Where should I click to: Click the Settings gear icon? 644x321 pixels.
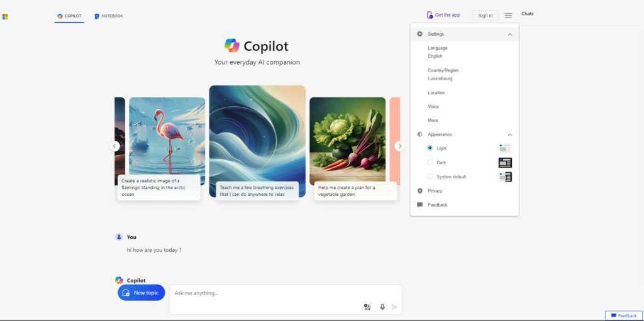pos(419,34)
